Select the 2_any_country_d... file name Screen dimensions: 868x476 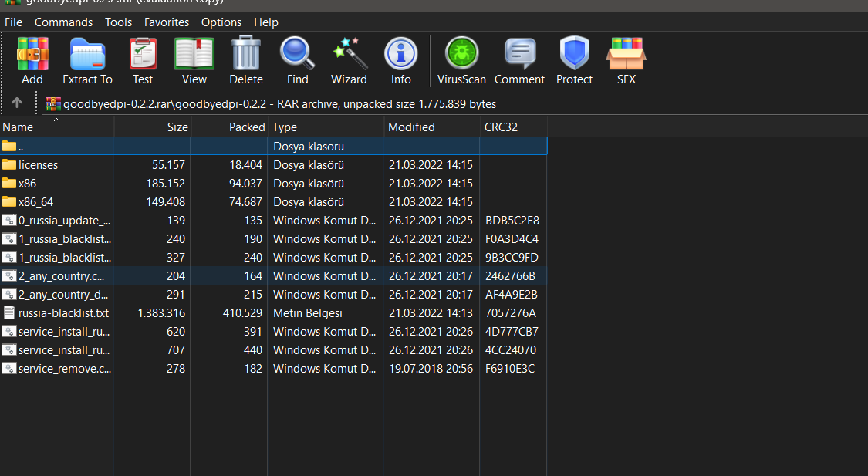[x=63, y=295]
